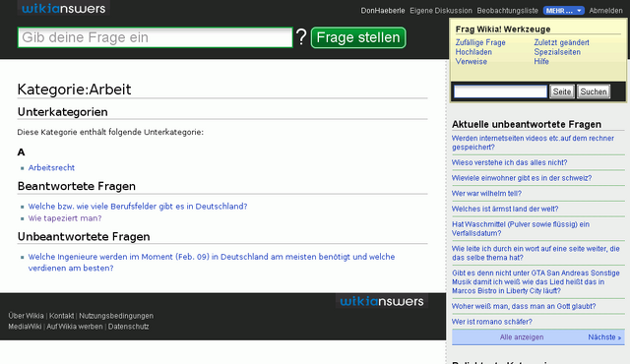The width and height of the screenshot is (630, 364).
Task: Open Waschmittel Verfallsdatum question
Action: [521, 229]
